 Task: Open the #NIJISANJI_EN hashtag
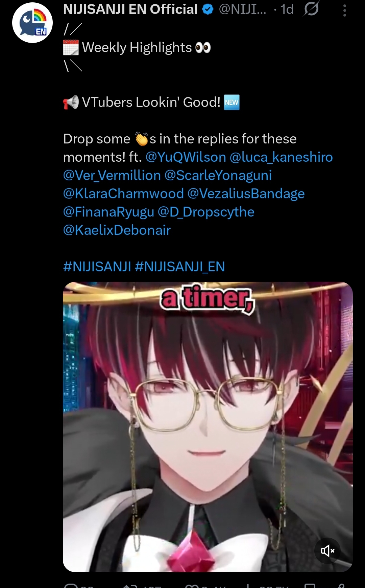(x=180, y=267)
